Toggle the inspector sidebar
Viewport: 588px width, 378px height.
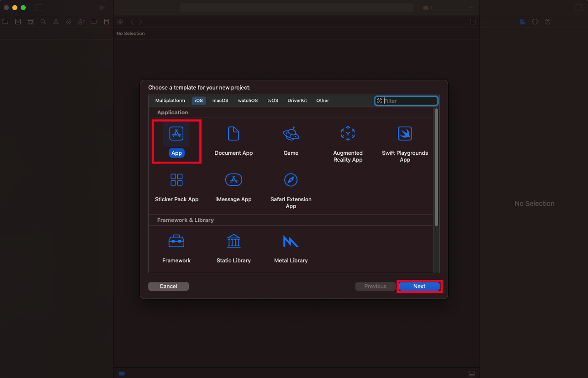579,8
